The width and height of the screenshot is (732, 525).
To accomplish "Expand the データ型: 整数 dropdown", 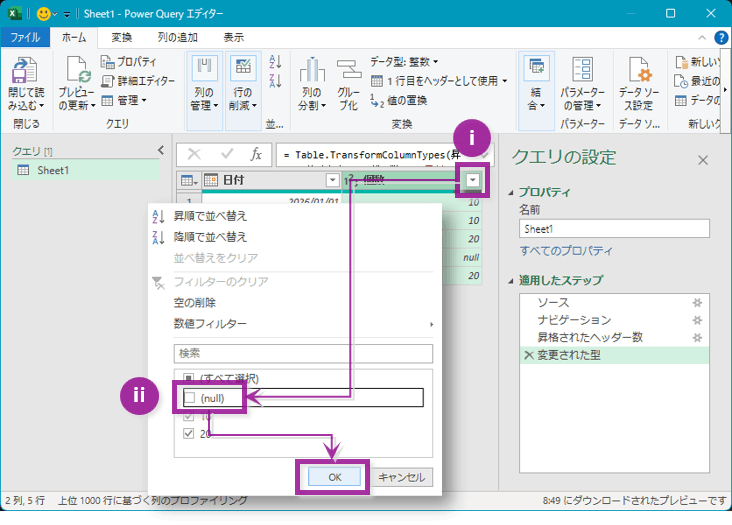I will (x=404, y=62).
